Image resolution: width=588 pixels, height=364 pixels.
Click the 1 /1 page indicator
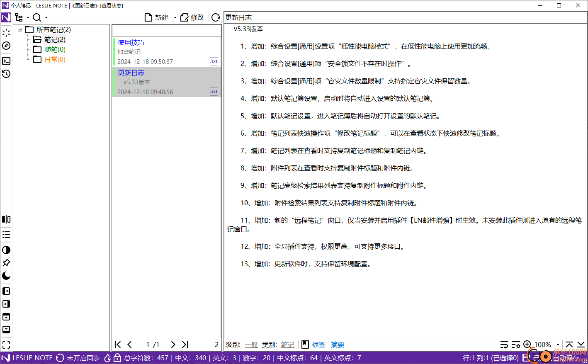tap(153, 345)
